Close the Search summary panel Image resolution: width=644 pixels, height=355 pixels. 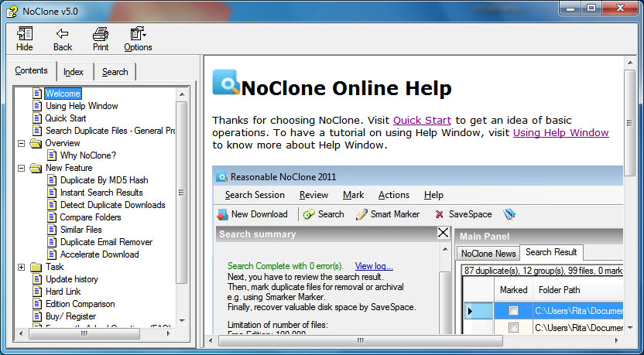pos(444,233)
